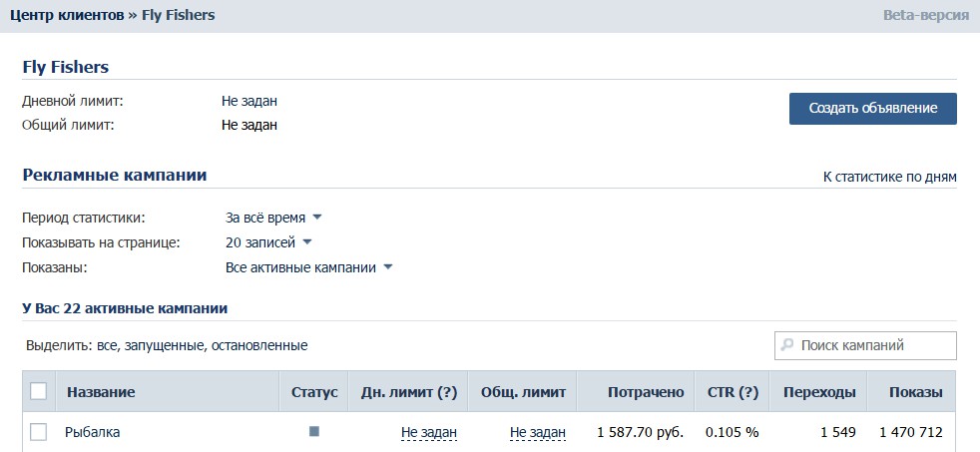Expand the '20 записей' per-page dropdown
980x452 pixels.
tap(268, 242)
